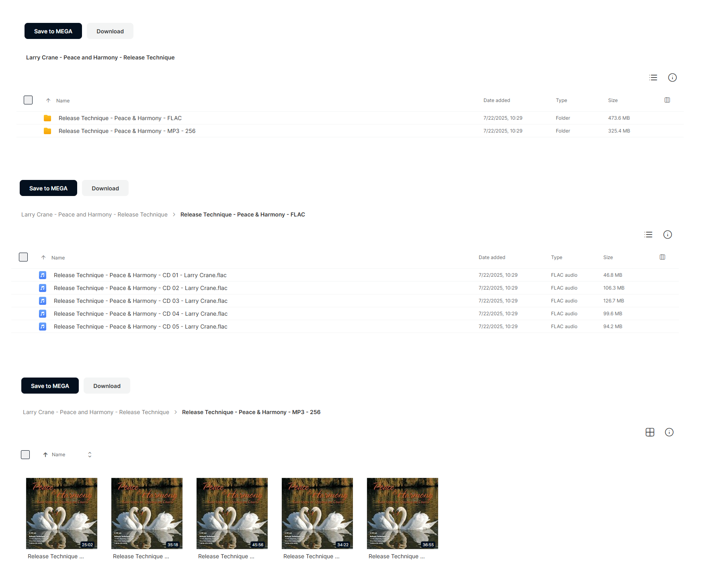
Task: Sort by Name arrow in MP3 panel
Action: pyautogui.click(x=45, y=455)
